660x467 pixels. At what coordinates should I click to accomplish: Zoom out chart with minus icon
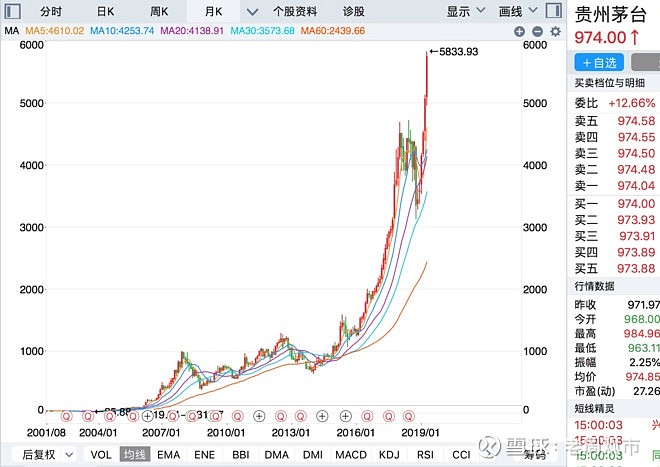click(538, 31)
